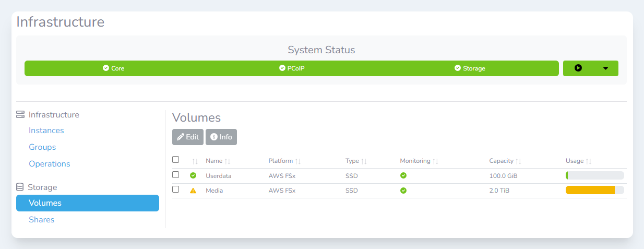
Task: Toggle the select-all volumes checkbox
Action: point(176,160)
